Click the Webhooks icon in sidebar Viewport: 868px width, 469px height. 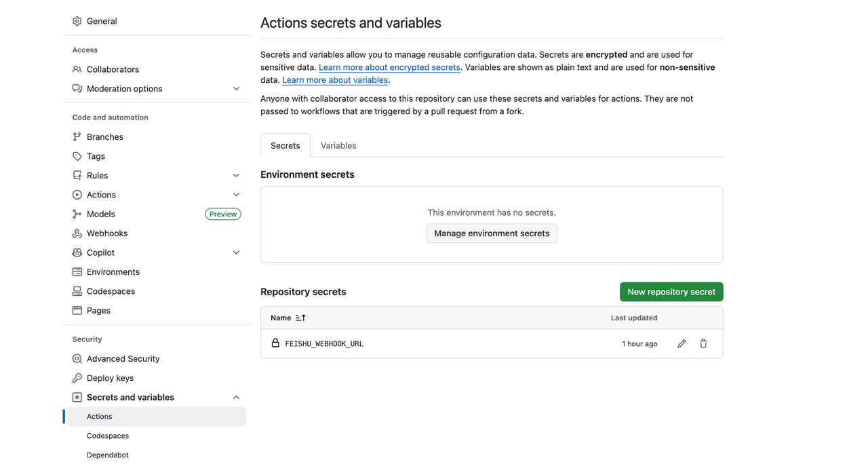tap(77, 233)
